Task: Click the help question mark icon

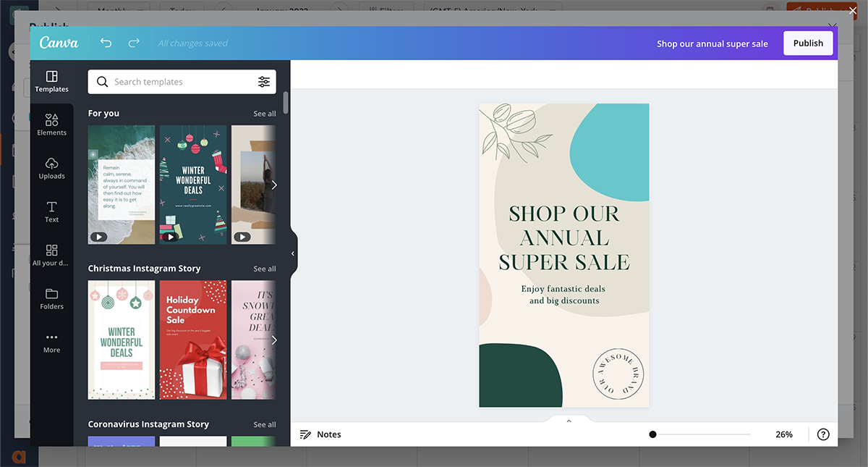Action: coord(823,434)
